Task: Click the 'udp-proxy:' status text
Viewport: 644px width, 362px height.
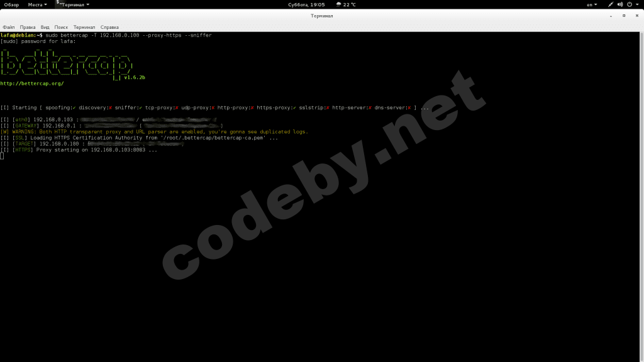Action: pos(197,107)
